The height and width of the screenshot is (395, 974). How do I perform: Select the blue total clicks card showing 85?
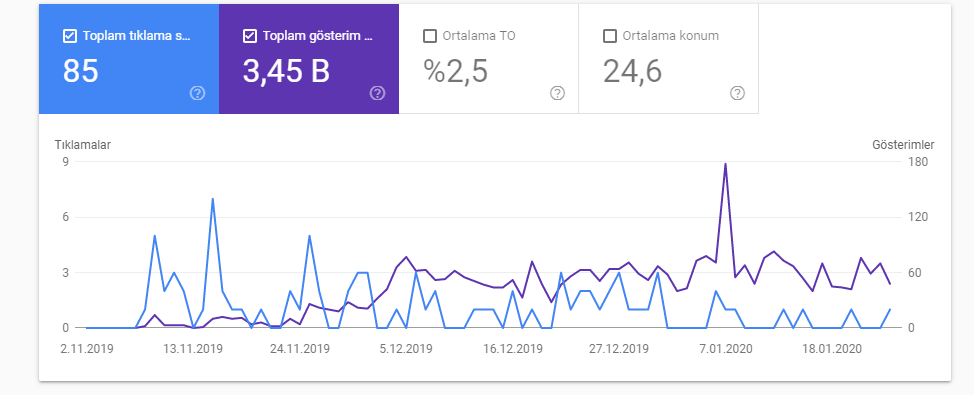tap(129, 59)
